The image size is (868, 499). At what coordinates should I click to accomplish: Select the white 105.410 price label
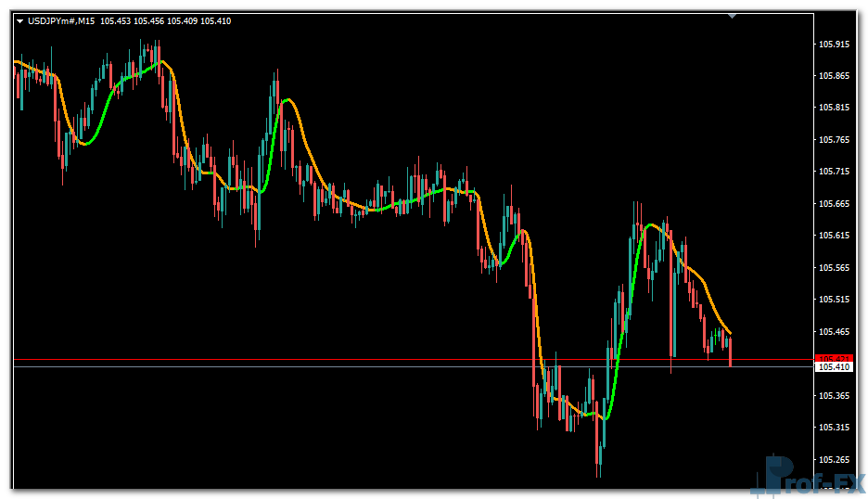[x=834, y=367]
